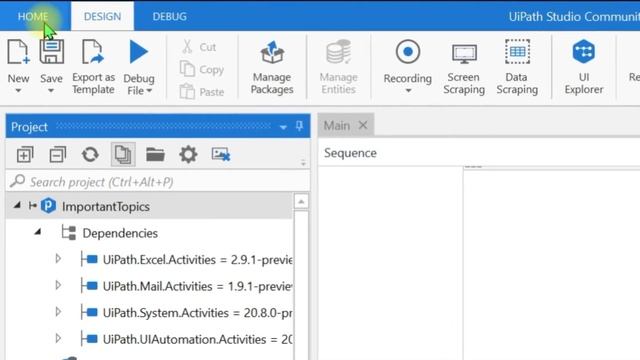The image size is (640, 360).
Task: Switch to the DEBUG ribbon tab
Action: click(169, 16)
